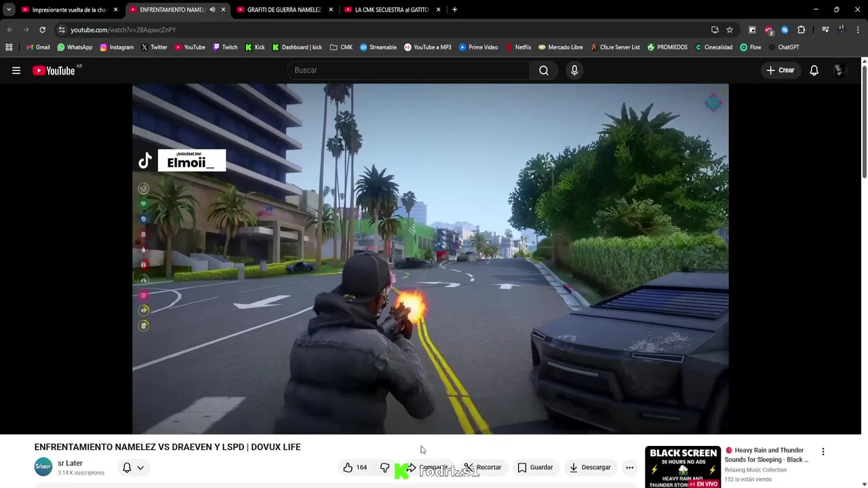This screenshot has height=488, width=868.
Task: Open Cfx.re Server List bookmark
Action: pyautogui.click(x=615, y=47)
